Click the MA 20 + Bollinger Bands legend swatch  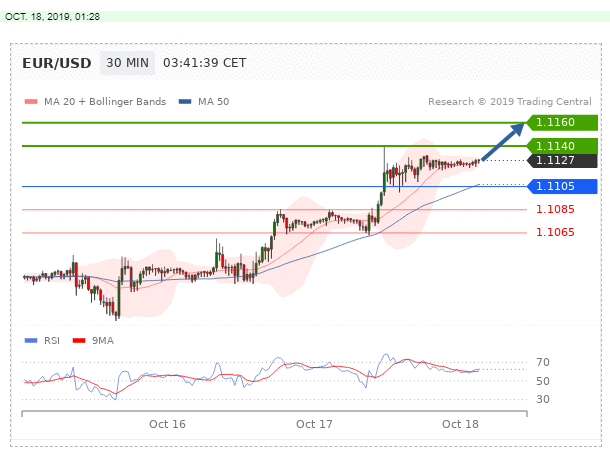pyautogui.click(x=31, y=102)
